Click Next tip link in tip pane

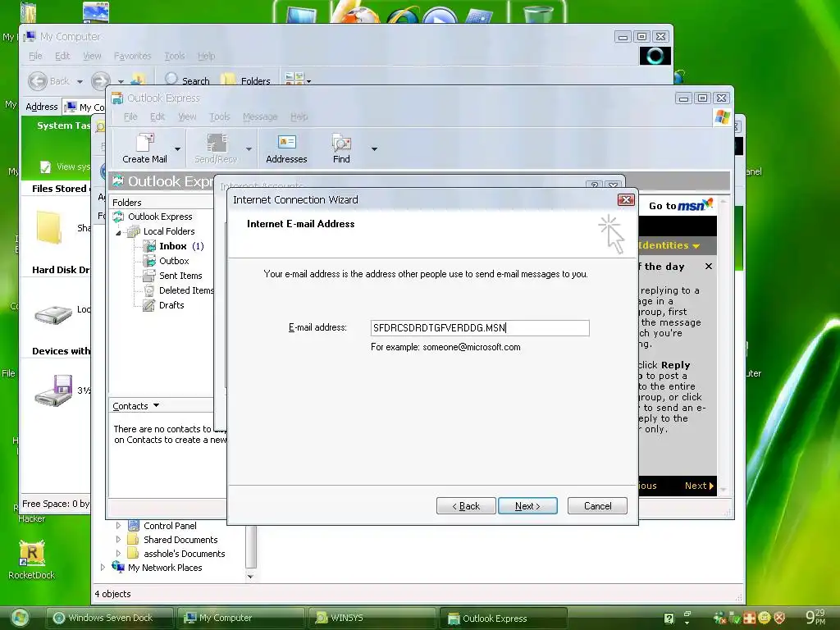pyautogui.click(x=699, y=486)
